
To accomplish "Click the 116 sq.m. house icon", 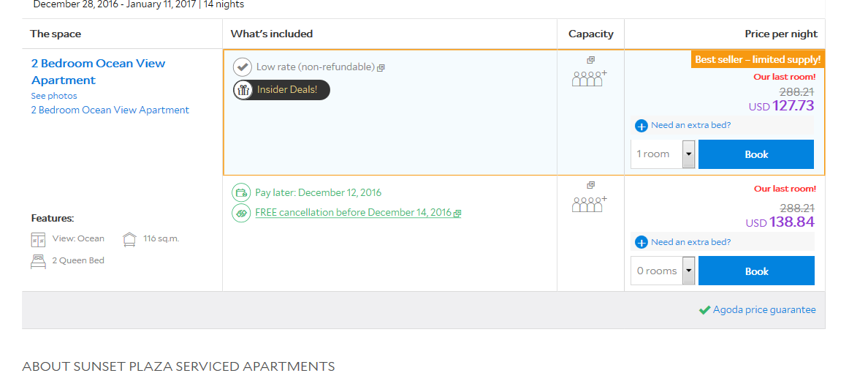I will [x=130, y=239].
